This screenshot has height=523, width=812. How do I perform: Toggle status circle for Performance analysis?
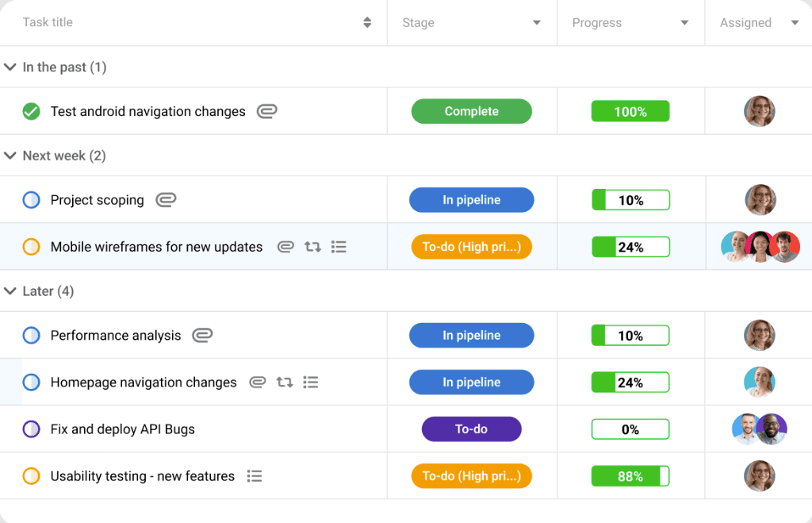tap(32, 336)
